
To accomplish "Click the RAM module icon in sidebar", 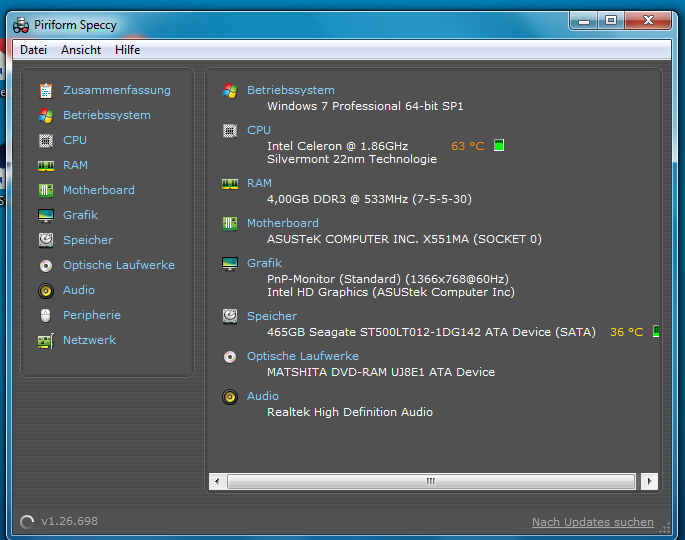I will click(x=45, y=165).
